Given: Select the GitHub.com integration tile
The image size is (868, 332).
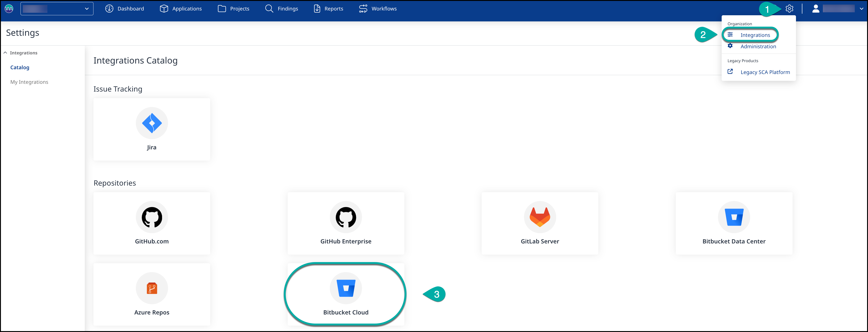Looking at the screenshot, I should click(x=152, y=223).
